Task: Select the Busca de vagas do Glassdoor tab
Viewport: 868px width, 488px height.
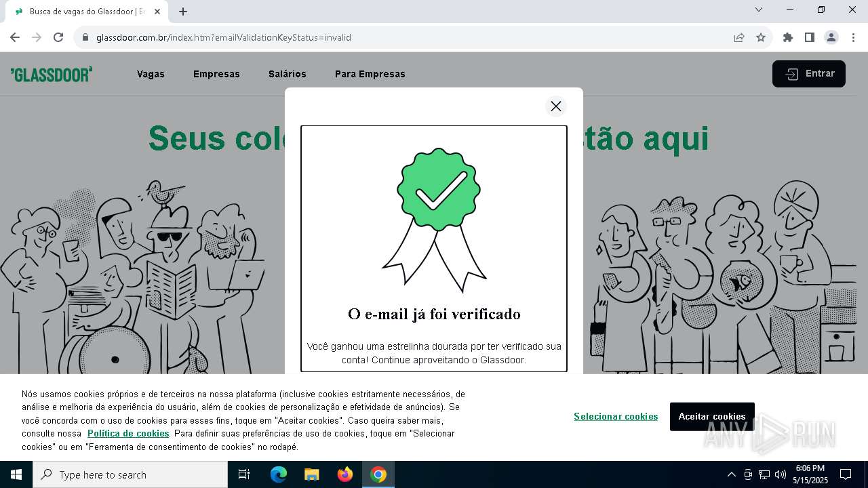Action: 87,12
